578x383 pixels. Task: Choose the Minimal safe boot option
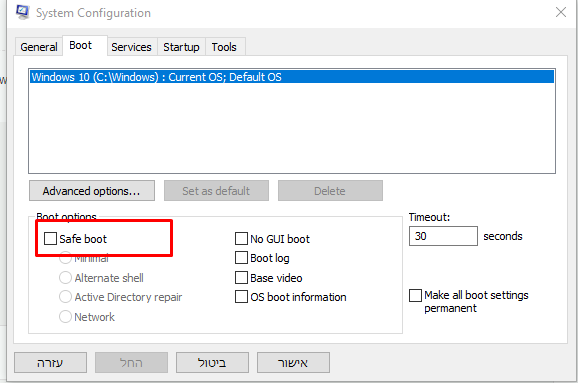click(65, 258)
